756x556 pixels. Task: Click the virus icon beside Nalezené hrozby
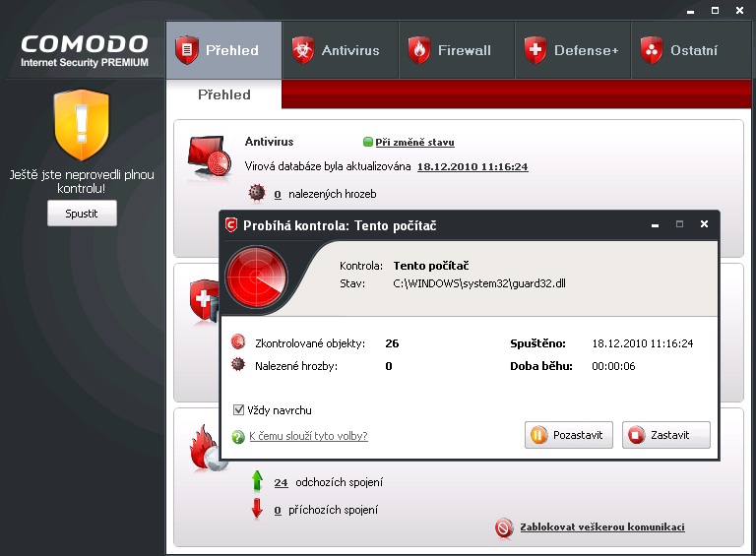pyautogui.click(x=237, y=364)
